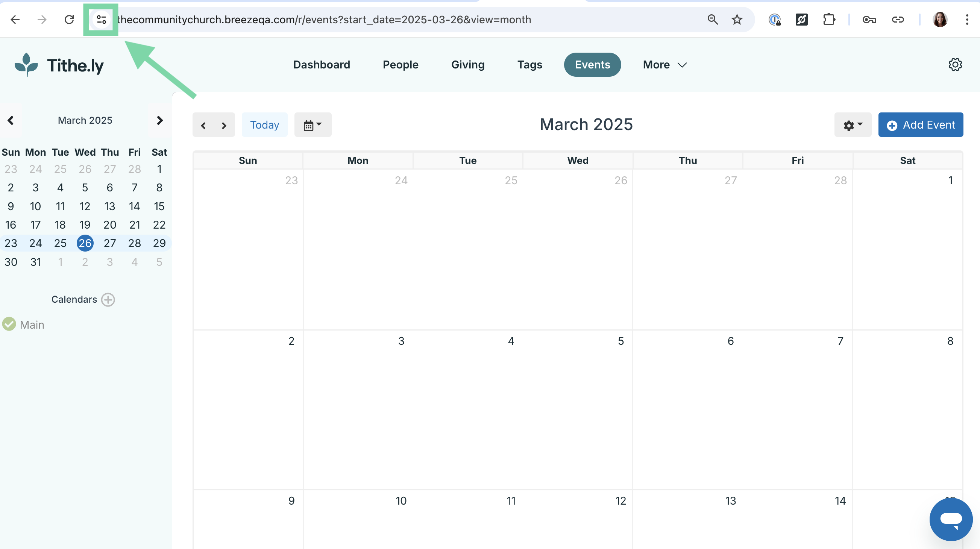Open the password key icon
The height and width of the screenshot is (549, 980).
click(869, 20)
